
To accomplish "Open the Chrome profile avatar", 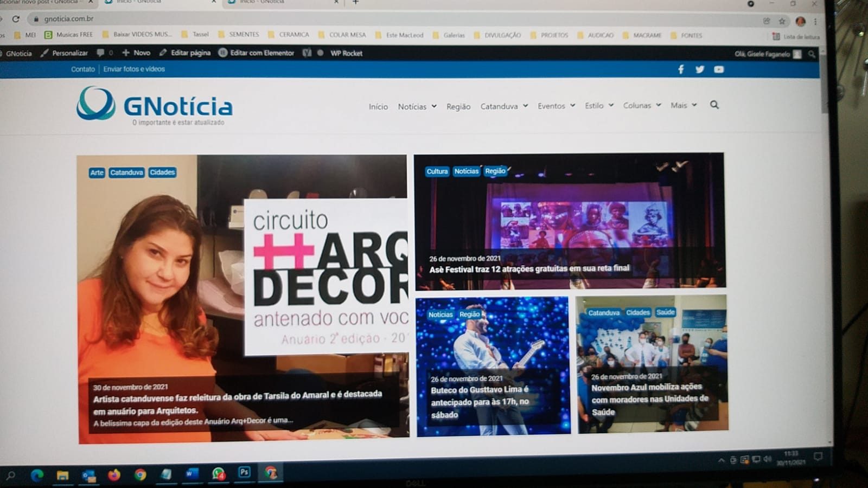I will coord(800,22).
